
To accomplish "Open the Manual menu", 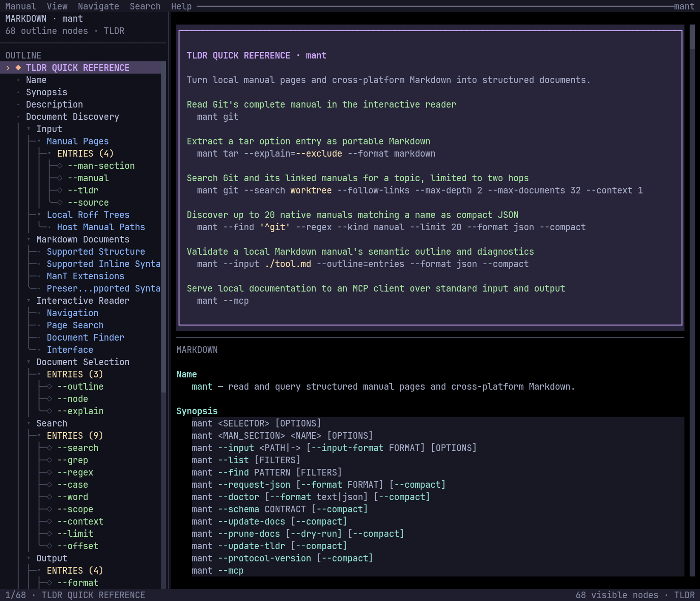I will click(21, 6).
